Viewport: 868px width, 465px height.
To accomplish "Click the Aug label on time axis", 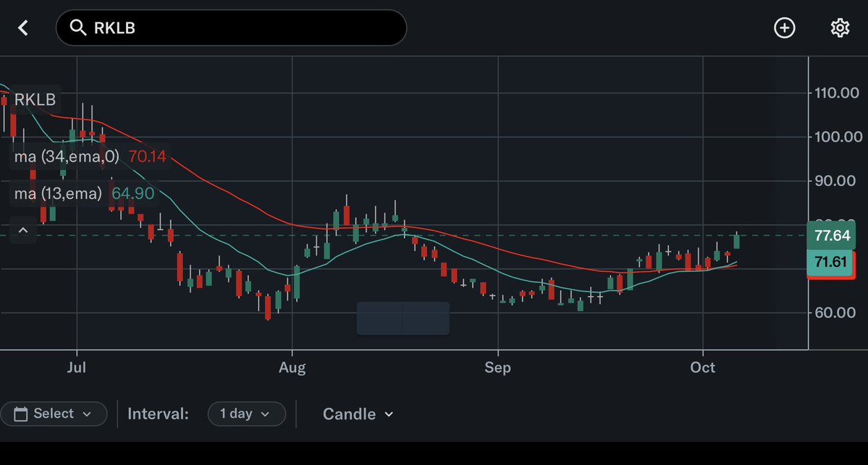I will (x=292, y=367).
